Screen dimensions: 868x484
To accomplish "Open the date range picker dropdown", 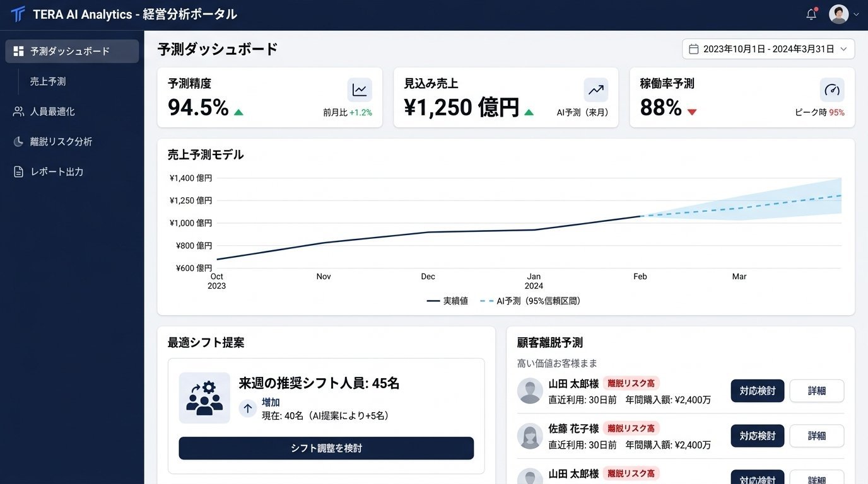I will [767, 49].
